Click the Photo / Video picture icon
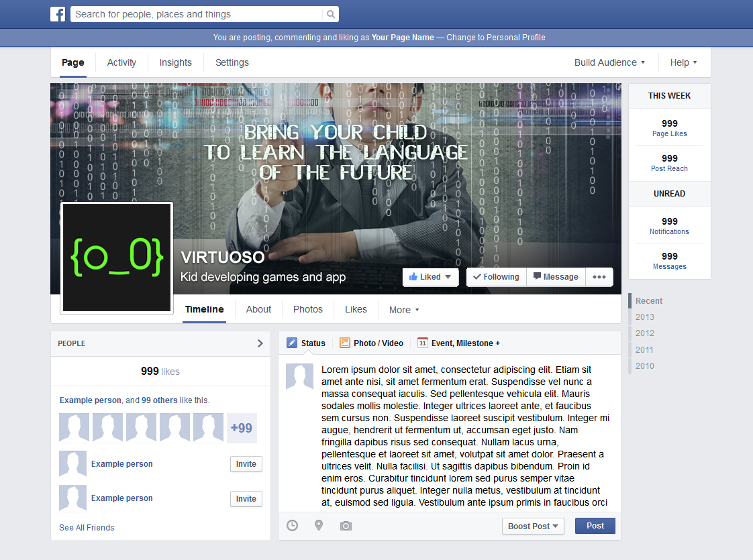The image size is (753, 560). (345, 343)
